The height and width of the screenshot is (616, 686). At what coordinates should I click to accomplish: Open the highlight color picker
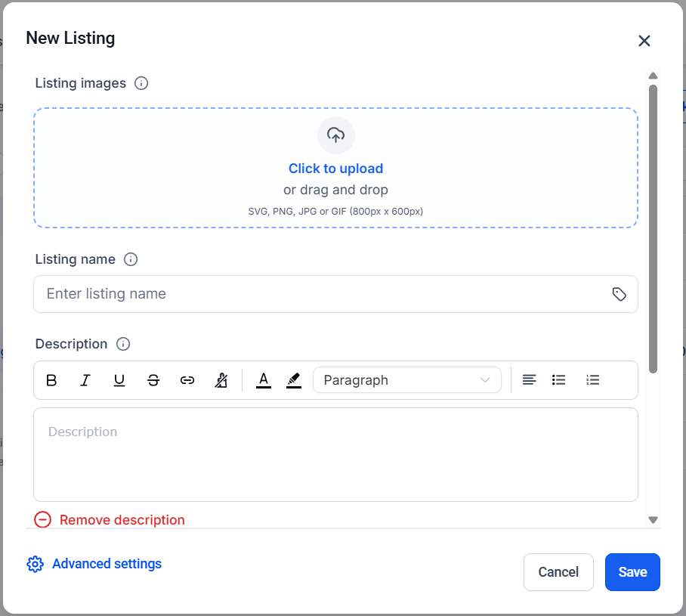(294, 380)
